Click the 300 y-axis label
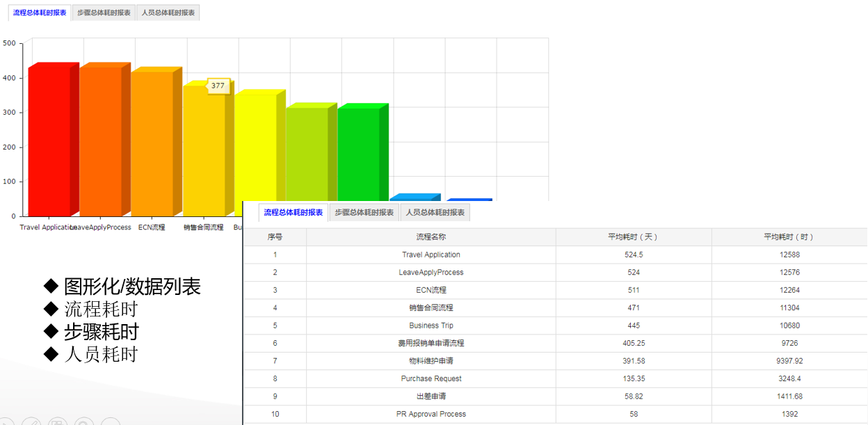 9,113
